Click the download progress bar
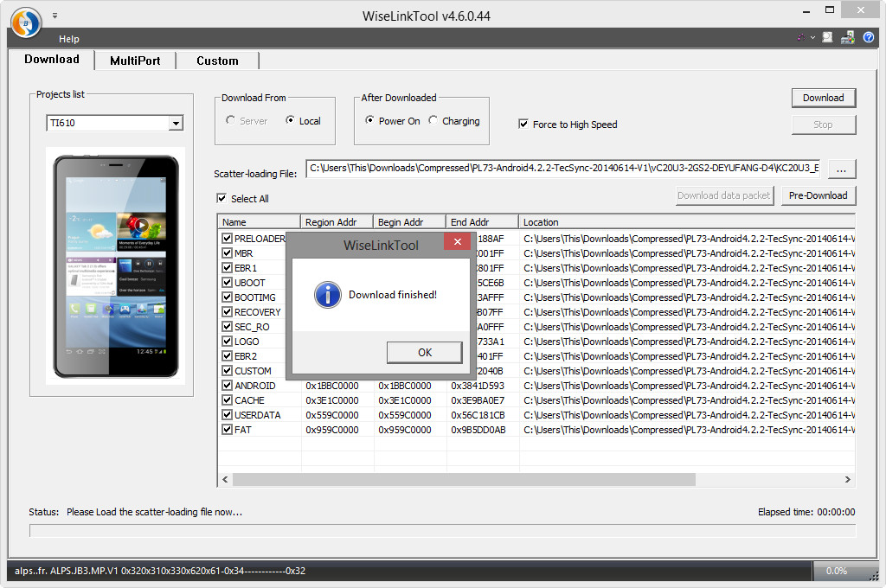The image size is (886, 588). [442, 531]
